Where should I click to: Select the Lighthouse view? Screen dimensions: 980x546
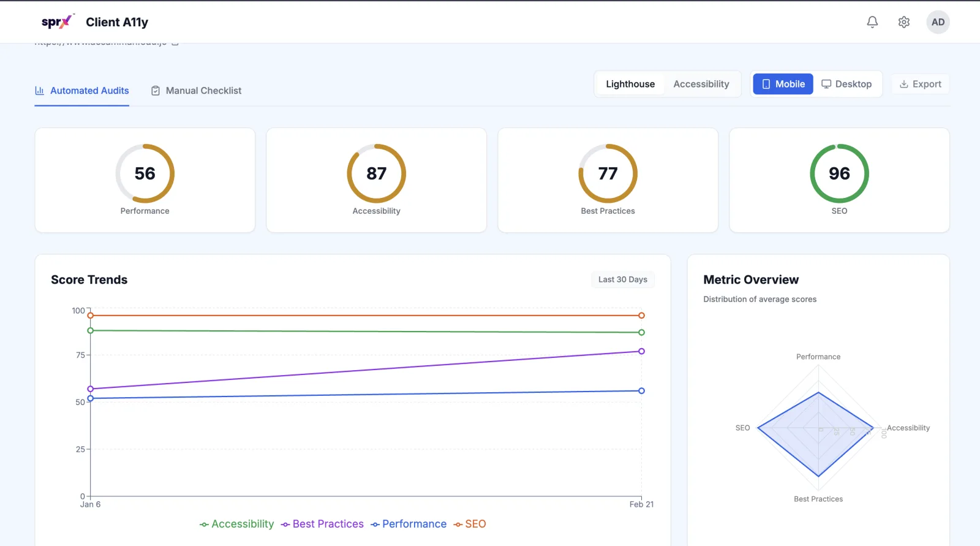[x=630, y=84]
